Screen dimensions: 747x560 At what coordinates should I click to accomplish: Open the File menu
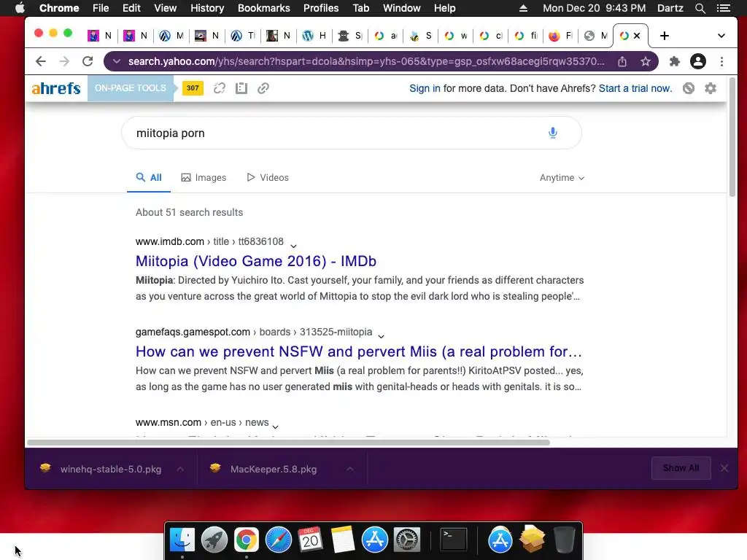pos(101,8)
